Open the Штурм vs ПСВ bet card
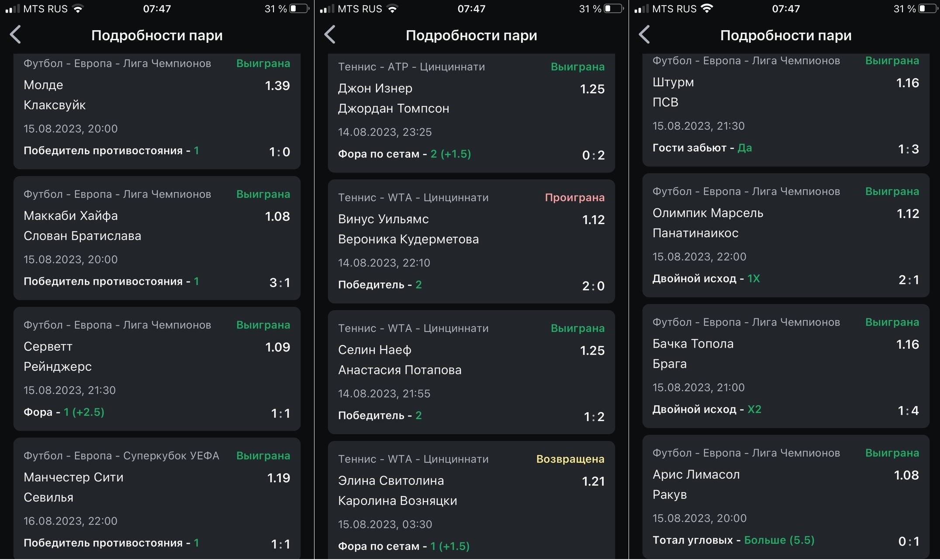 coord(786,109)
